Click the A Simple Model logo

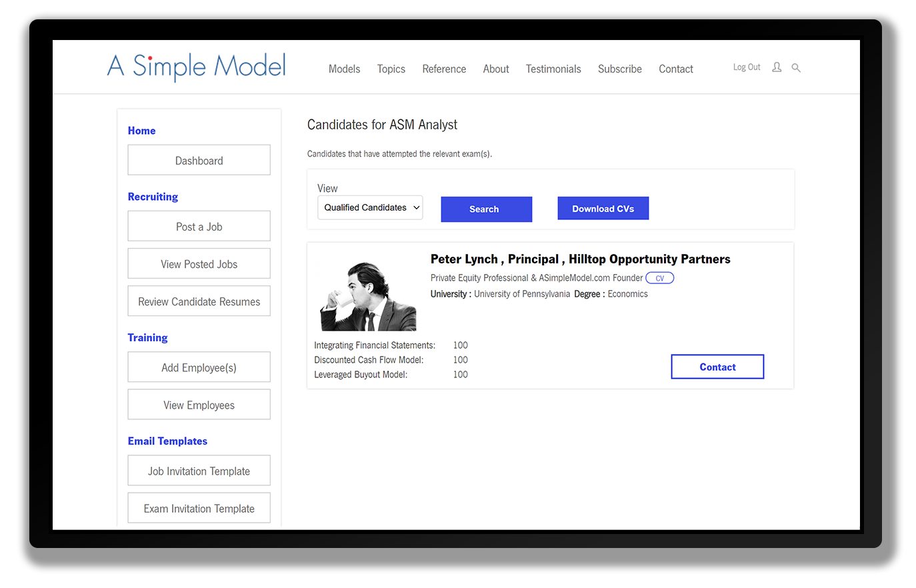point(197,67)
